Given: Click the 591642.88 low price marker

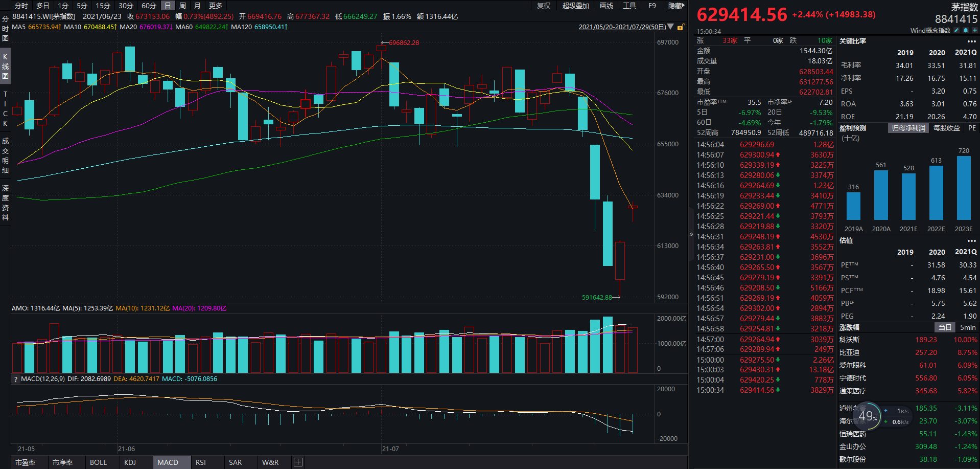Looking at the screenshot, I should (x=597, y=297).
